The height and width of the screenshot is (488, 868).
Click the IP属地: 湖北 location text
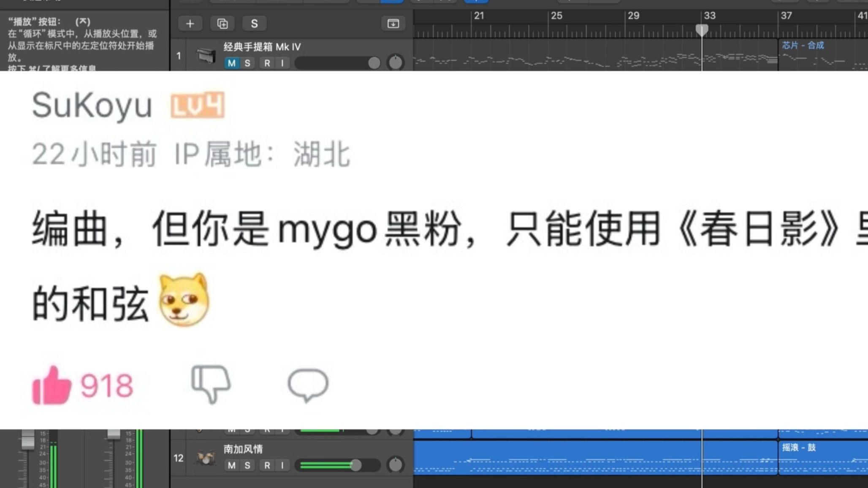coord(262,154)
